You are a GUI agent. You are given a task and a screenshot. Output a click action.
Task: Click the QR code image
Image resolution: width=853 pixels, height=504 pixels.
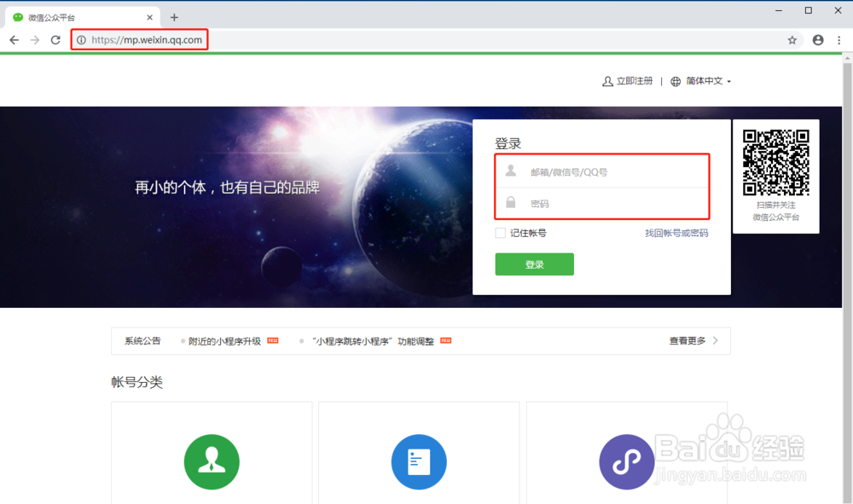pos(775,162)
